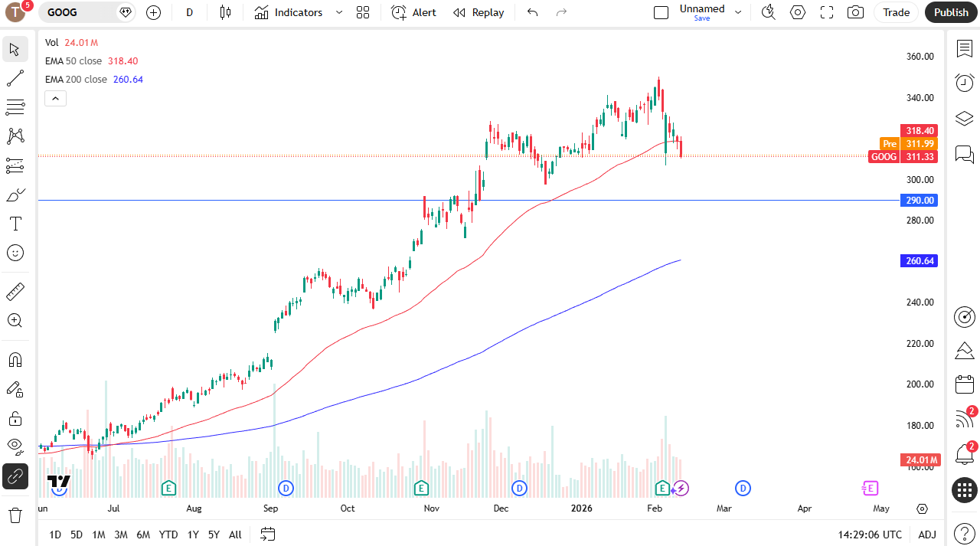Open the notifications bell panel
This screenshot has height=546, width=980.
coord(965,453)
